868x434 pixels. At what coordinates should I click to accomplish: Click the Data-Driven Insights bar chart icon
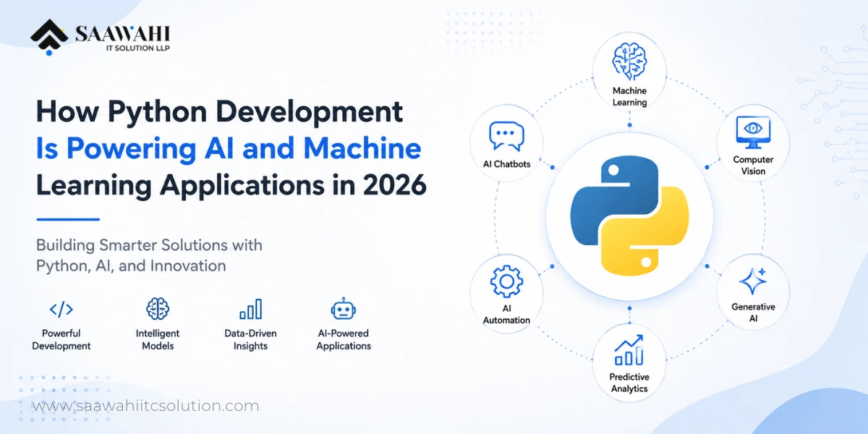[250, 310]
